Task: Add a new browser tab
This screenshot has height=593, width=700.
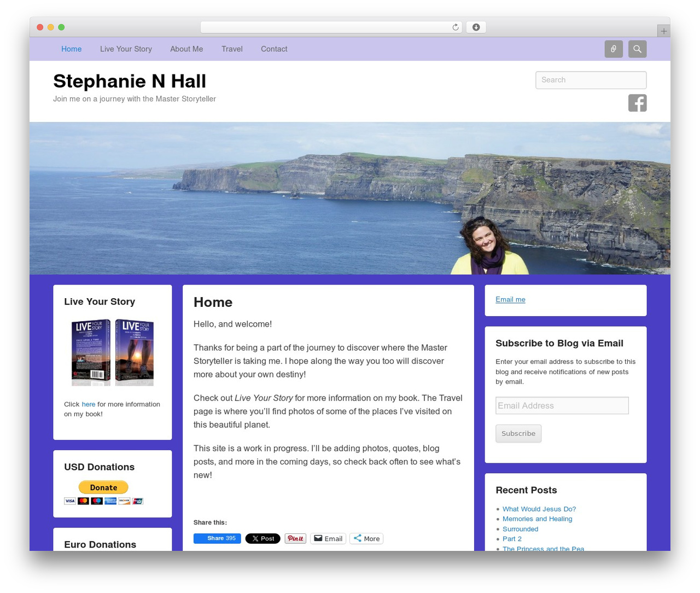Action: click(663, 31)
